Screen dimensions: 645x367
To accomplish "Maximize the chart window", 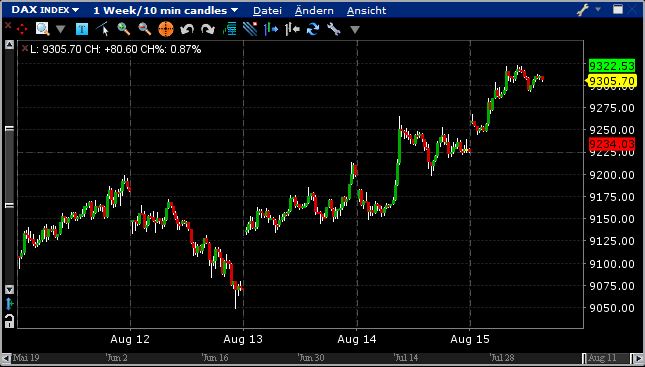I will tap(617, 9).
